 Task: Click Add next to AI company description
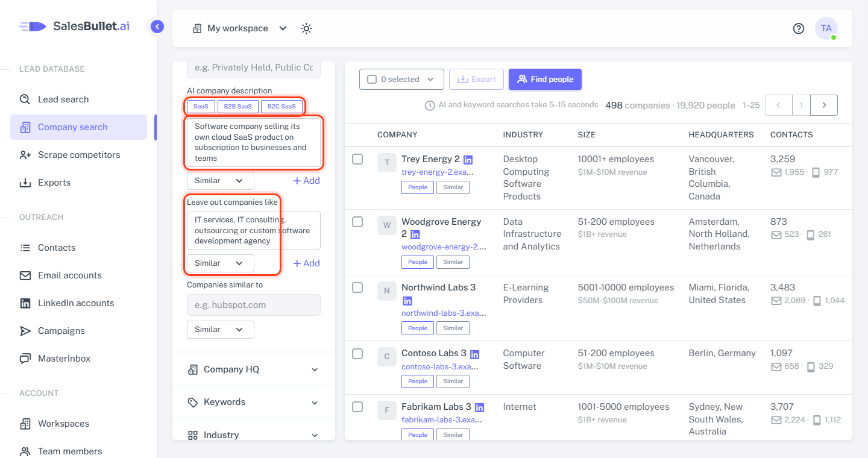(306, 181)
